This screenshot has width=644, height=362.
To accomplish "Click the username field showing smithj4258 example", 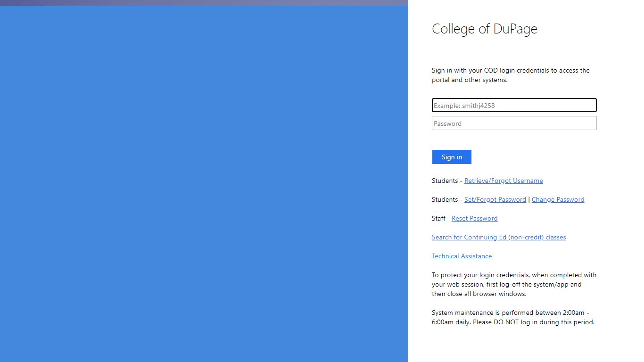I will click(514, 105).
